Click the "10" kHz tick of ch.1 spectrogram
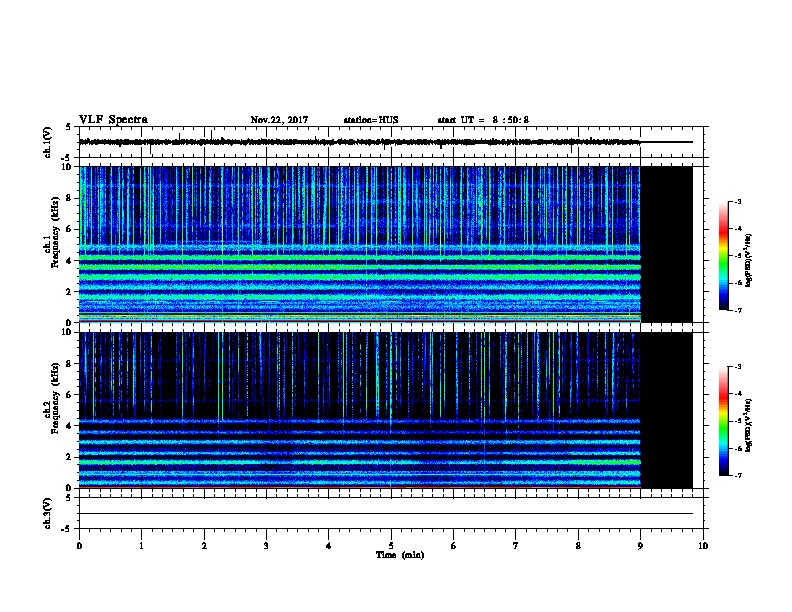The image size is (792, 612). (69, 167)
